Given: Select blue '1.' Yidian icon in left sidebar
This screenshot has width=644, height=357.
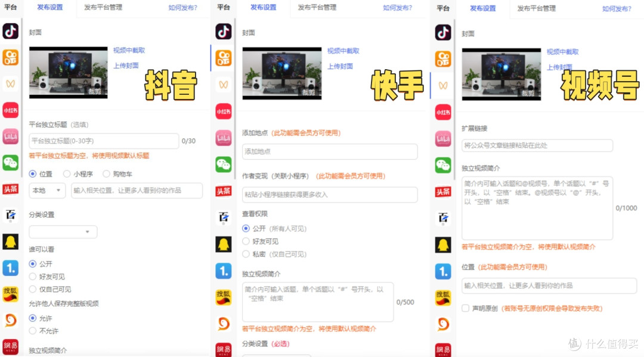Looking at the screenshot, I should click(11, 268).
